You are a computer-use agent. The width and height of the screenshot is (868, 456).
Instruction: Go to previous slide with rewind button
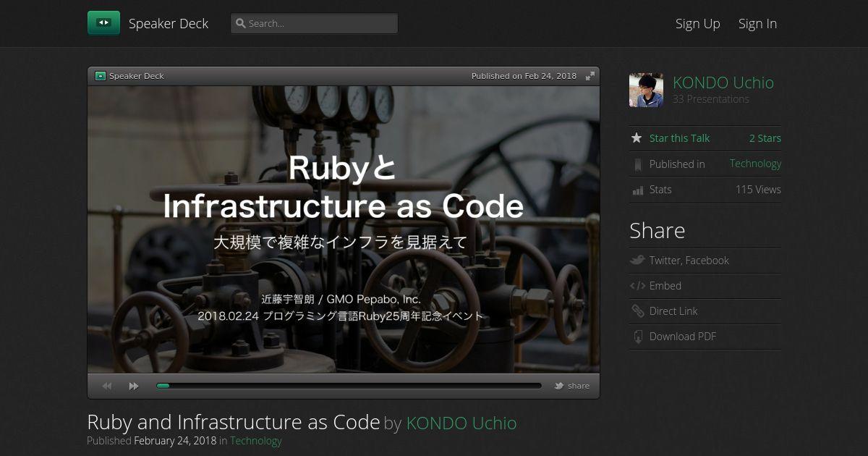108,386
